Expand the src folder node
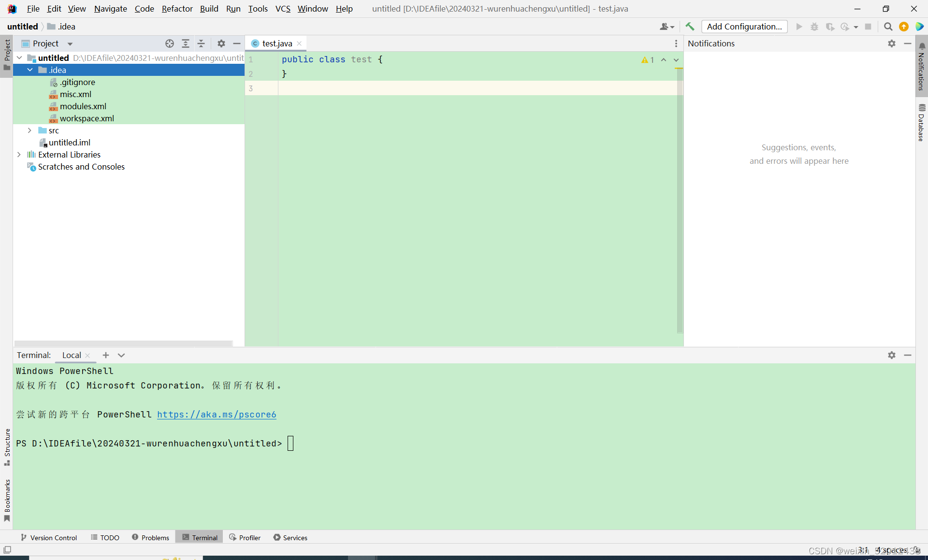 pyautogui.click(x=29, y=130)
